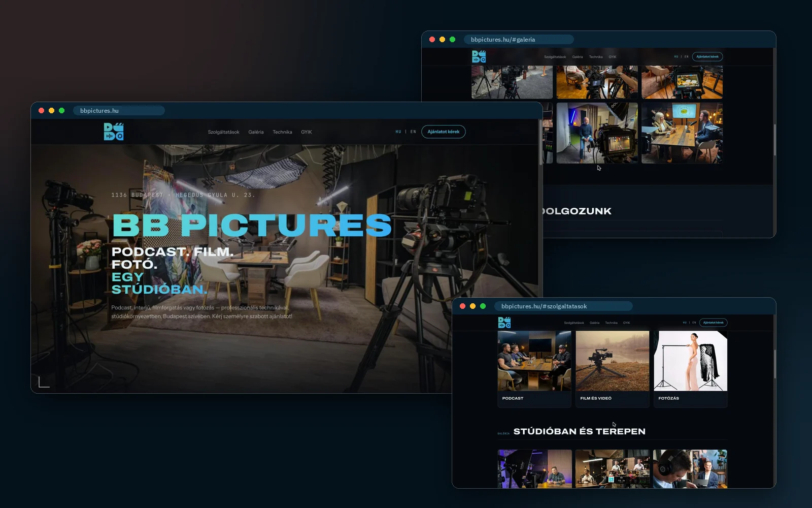Open the FOTÓZÁS service card
Viewport: 812px width, 508px height.
coord(691,369)
